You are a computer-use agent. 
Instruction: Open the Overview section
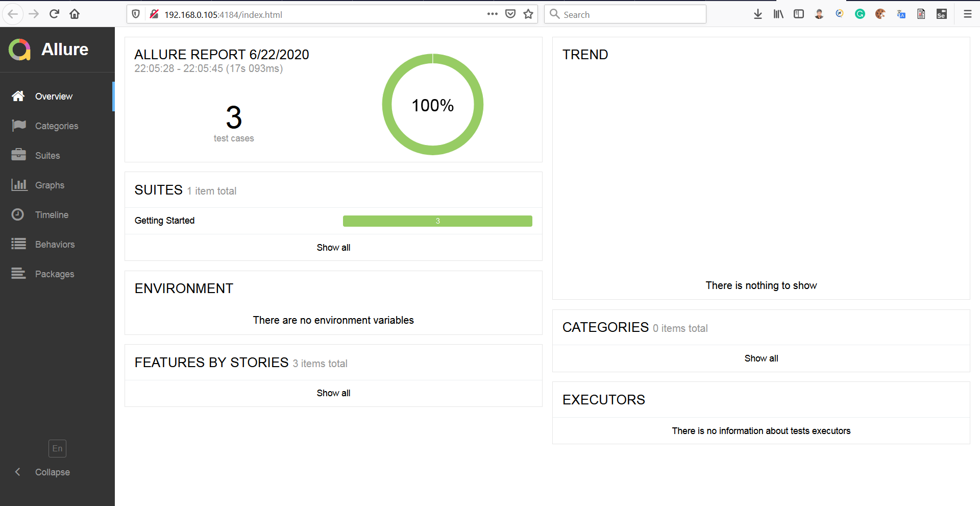[57, 97]
